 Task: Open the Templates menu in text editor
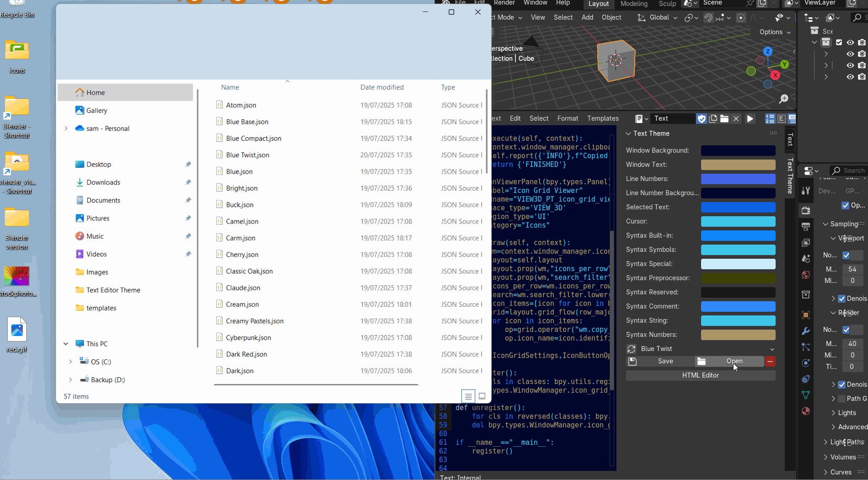coord(603,118)
